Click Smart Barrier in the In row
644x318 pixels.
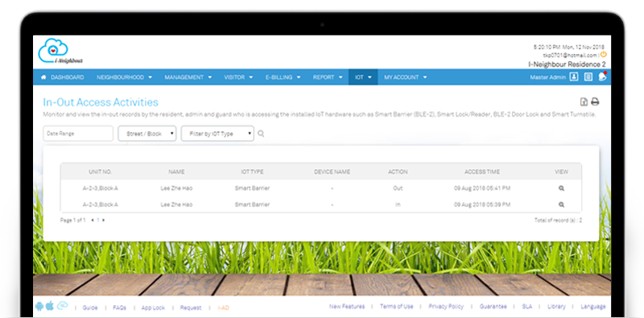click(x=252, y=204)
